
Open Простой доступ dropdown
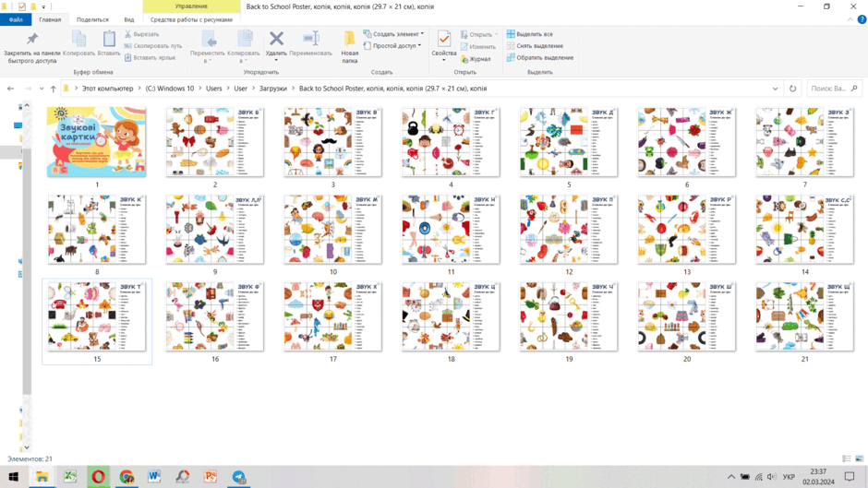click(x=392, y=46)
